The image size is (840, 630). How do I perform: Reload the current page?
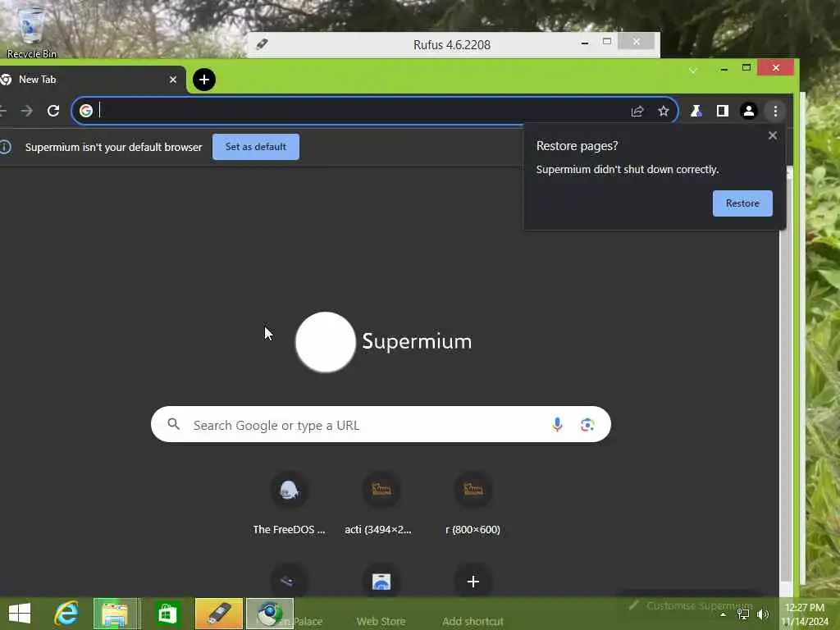point(53,111)
